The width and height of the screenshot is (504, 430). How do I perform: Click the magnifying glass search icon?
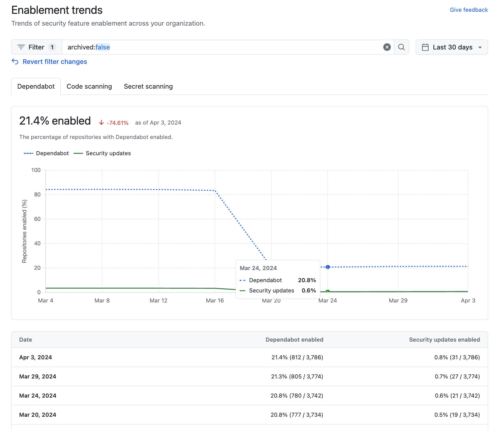tap(401, 47)
